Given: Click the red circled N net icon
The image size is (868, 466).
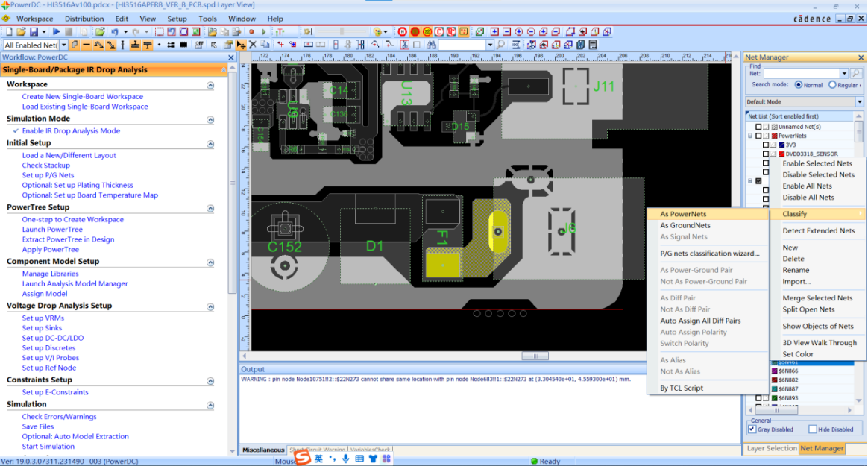Looking at the screenshot, I should click(x=403, y=31).
